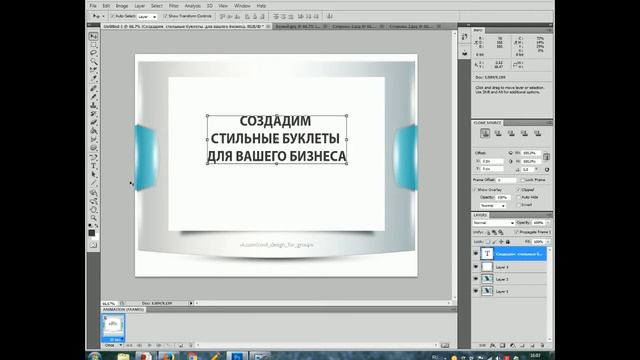Image resolution: width=640 pixels, height=360 pixels.
Task: Open the Filter menu
Action: [x=173, y=6]
